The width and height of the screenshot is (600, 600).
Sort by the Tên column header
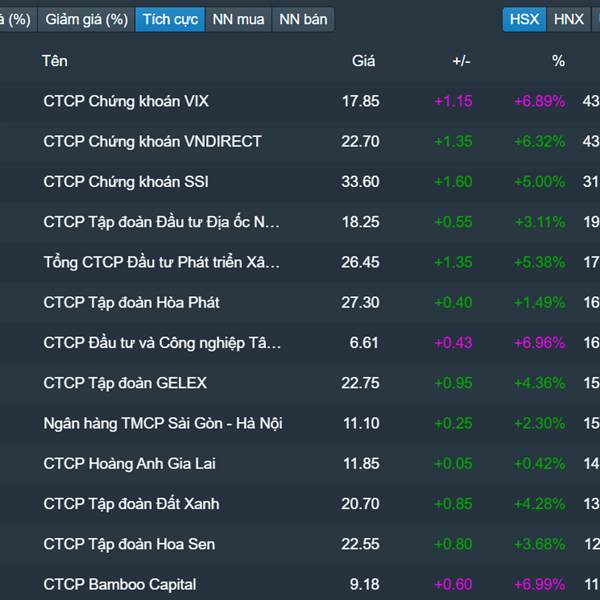click(x=55, y=61)
